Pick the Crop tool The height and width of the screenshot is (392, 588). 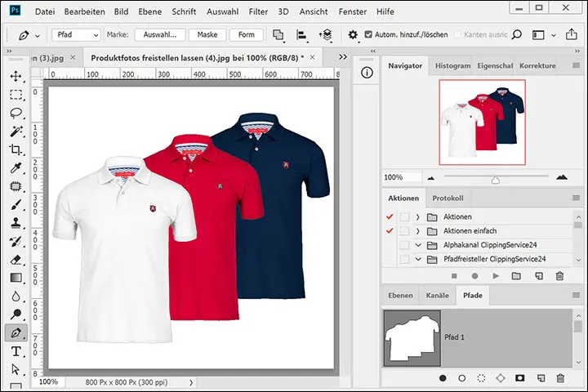click(16, 149)
